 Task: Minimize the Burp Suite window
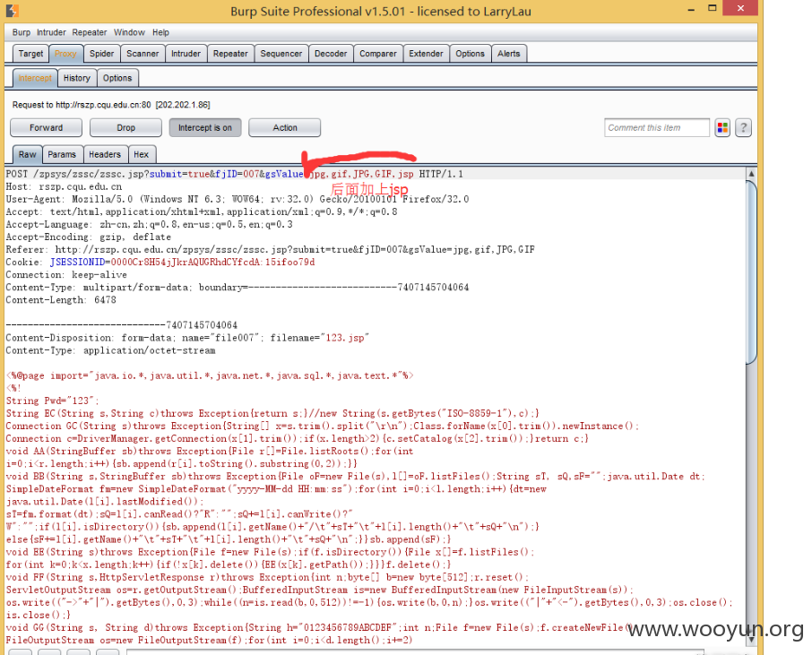tap(691, 9)
